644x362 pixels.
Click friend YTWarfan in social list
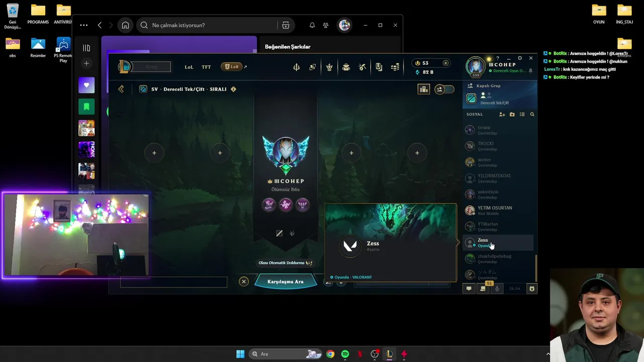tap(498, 226)
